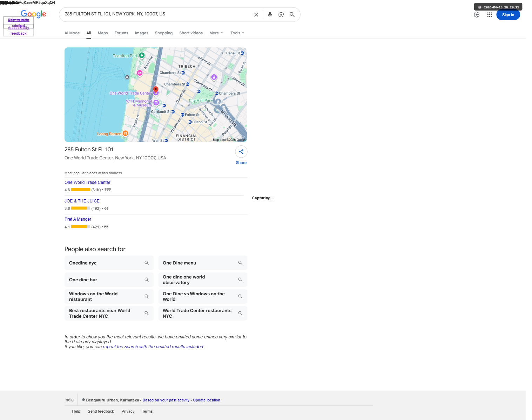Image resolution: width=532 pixels, height=420 pixels.
Task: Clear the search box text
Action: [256, 15]
